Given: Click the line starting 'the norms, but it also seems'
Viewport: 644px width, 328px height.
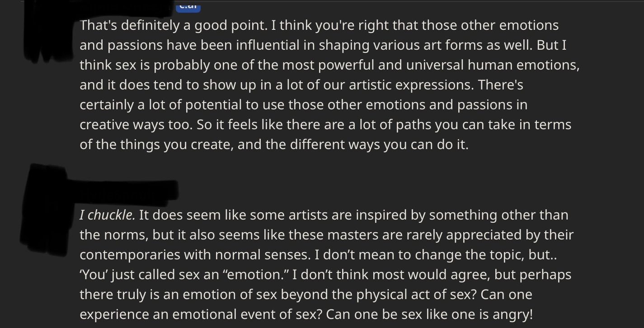Looking at the screenshot, I should [326, 235].
